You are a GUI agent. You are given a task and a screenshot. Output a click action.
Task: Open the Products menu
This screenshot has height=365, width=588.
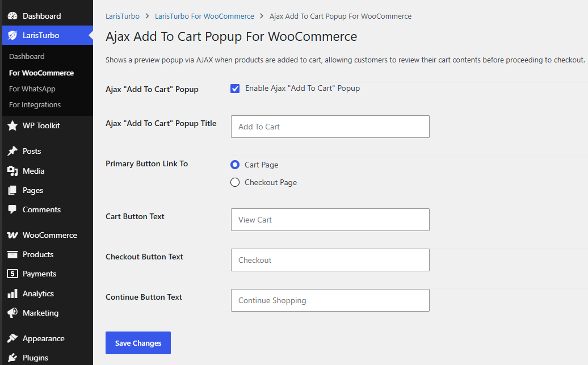[x=48, y=255]
